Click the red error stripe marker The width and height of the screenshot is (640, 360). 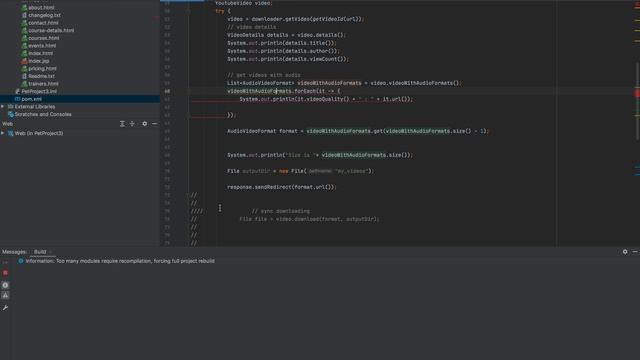pyautogui.click(x=637, y=93)
